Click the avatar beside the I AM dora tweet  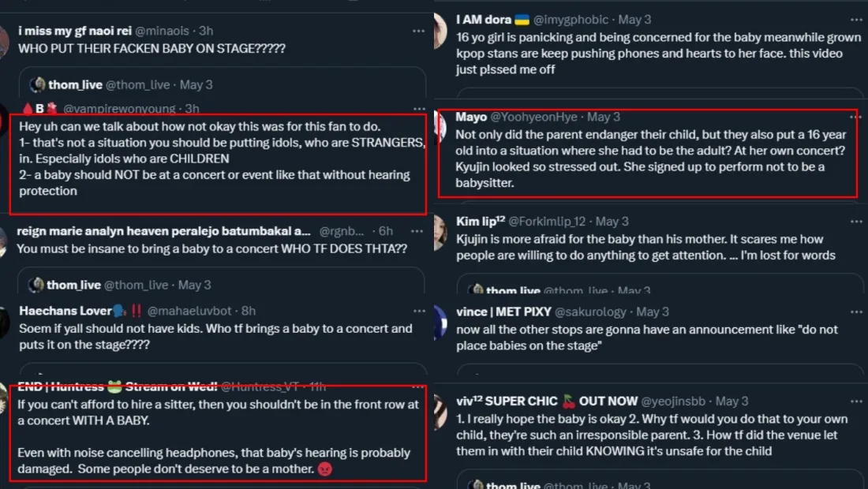tap(440, 27)
